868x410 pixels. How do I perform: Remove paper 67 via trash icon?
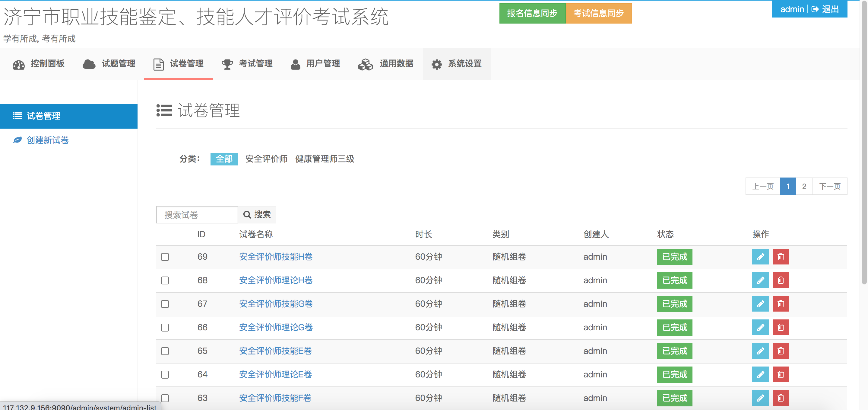coord(781,304)
